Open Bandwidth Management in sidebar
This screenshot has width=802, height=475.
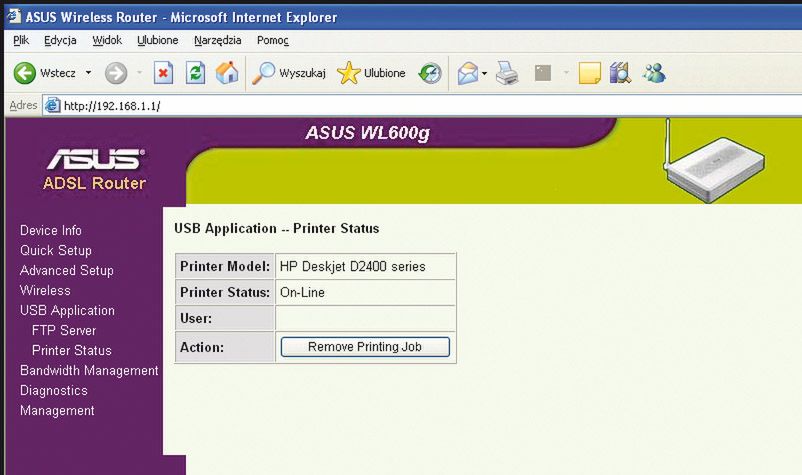pos(89,370)
